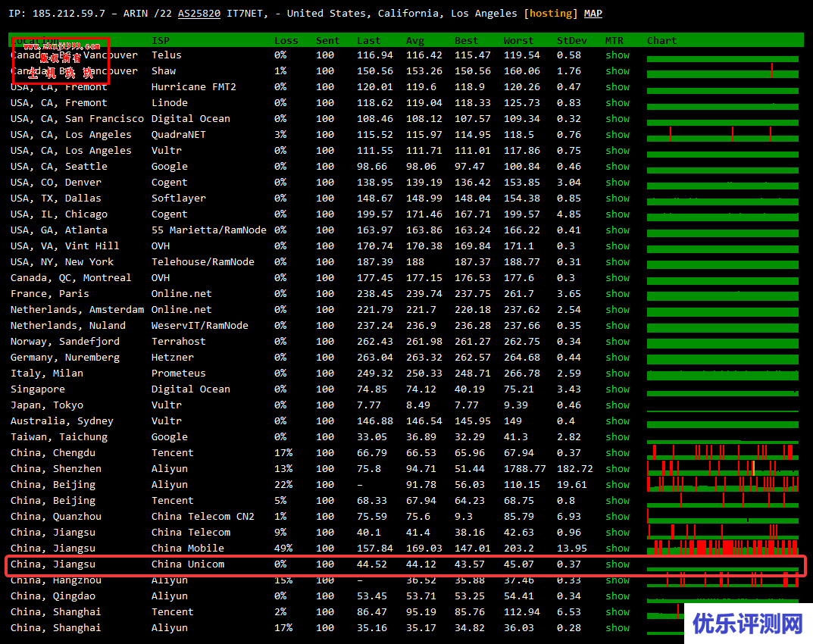
Task: Show MTR for Paris Online.net row
Action: 618,293
